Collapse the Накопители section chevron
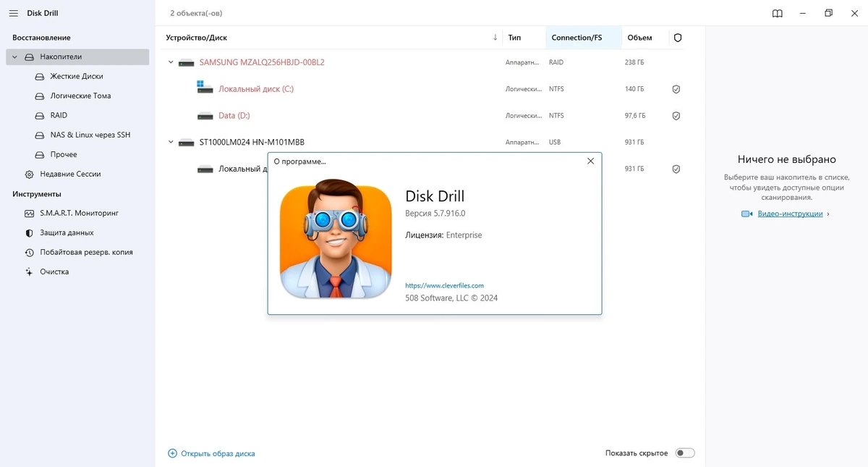The width and height of the screenshot is (868, 467). coord(14,57)
